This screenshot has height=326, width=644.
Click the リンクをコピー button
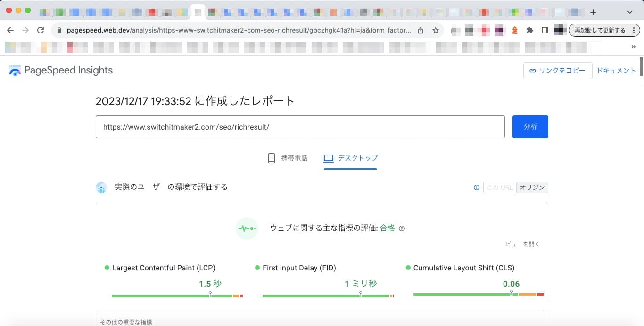(x=558, y=71)
